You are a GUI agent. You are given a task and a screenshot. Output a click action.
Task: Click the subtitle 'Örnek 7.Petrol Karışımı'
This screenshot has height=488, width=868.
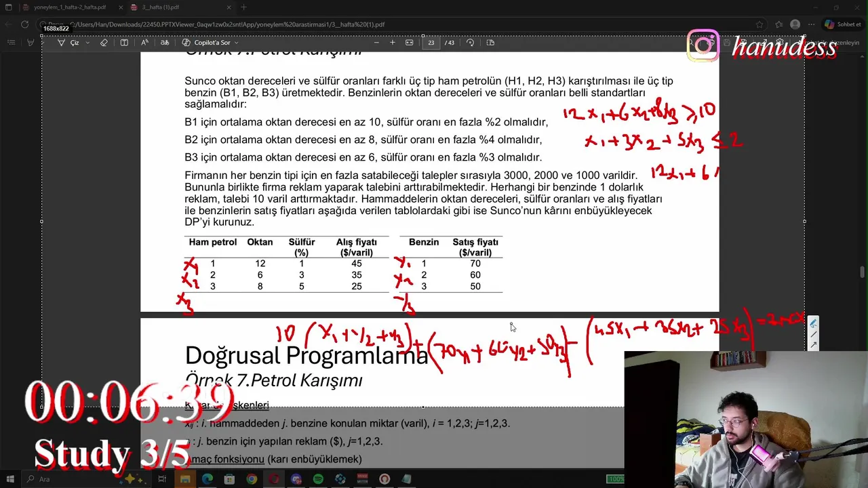(x=273, y=380)
